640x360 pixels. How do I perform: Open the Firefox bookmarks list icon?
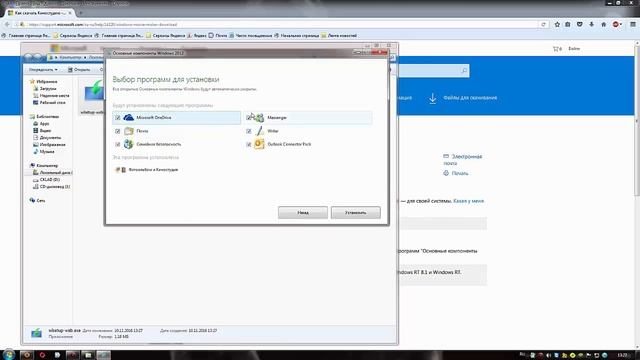tap(568, 24)
